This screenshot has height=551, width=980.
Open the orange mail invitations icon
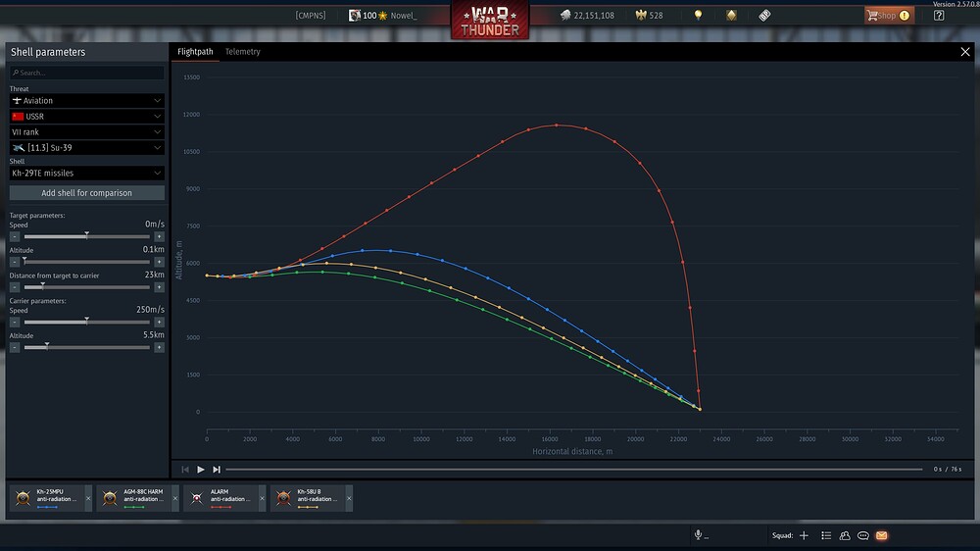coord(881,535)
